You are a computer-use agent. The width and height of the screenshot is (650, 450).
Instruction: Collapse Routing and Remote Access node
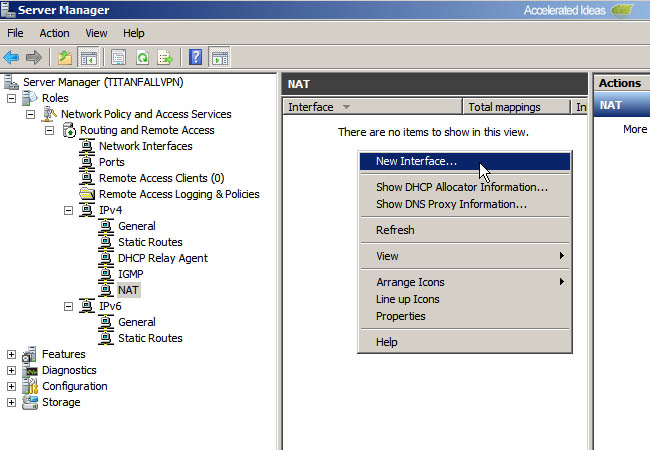50,131
